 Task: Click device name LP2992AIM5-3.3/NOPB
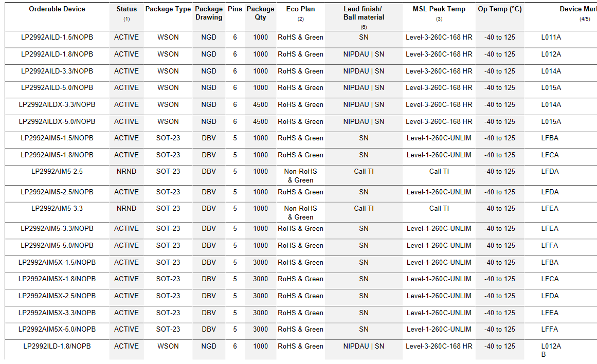(x=57, y=228)
